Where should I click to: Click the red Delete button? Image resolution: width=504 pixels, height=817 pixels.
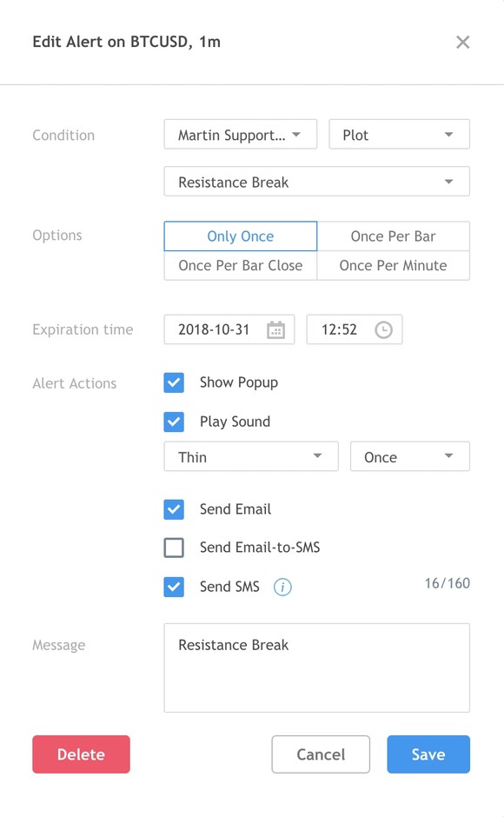pos(82,754)
